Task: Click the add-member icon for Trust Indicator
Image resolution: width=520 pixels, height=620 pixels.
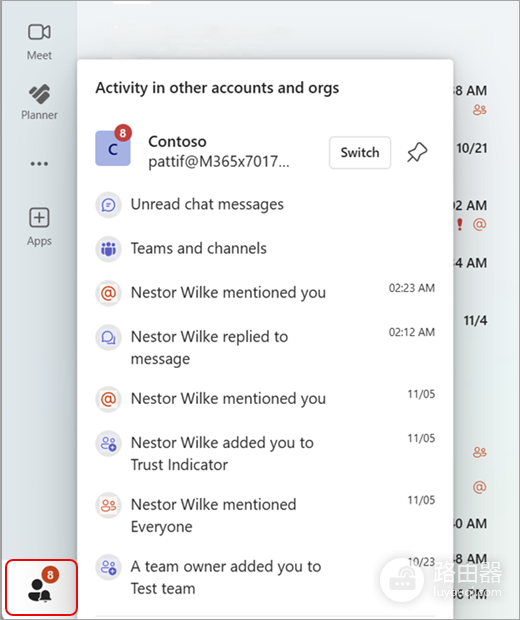Action: (x=108, y=444)
